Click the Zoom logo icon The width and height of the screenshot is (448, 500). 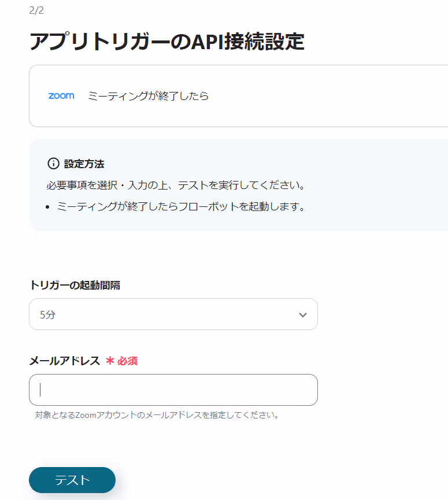pos(61,95)
